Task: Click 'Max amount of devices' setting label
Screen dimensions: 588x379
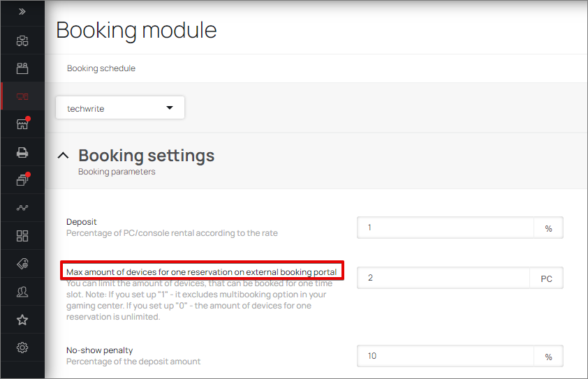Action: 201,272
